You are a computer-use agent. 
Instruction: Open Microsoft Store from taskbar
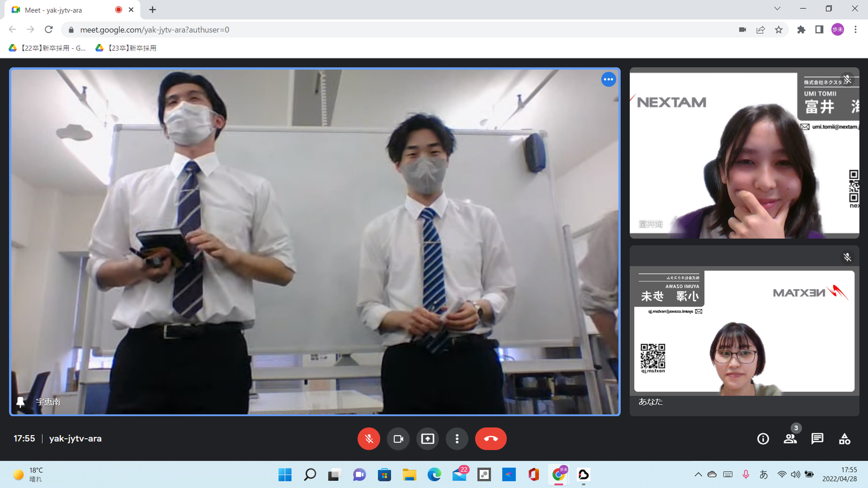[x=385, y=475]
